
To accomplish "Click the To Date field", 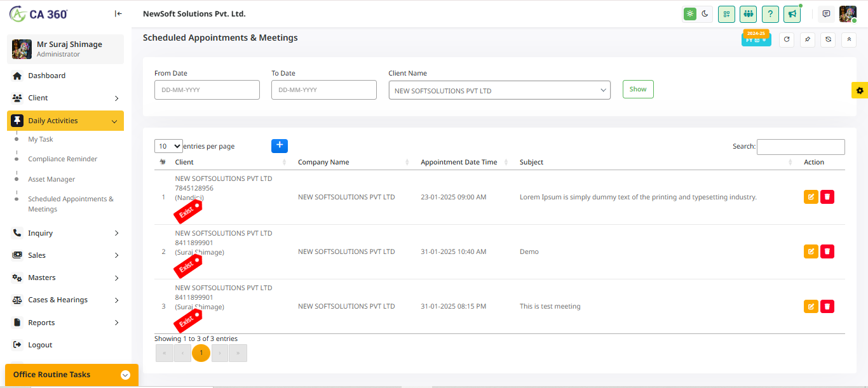I will tap(324, 90).
